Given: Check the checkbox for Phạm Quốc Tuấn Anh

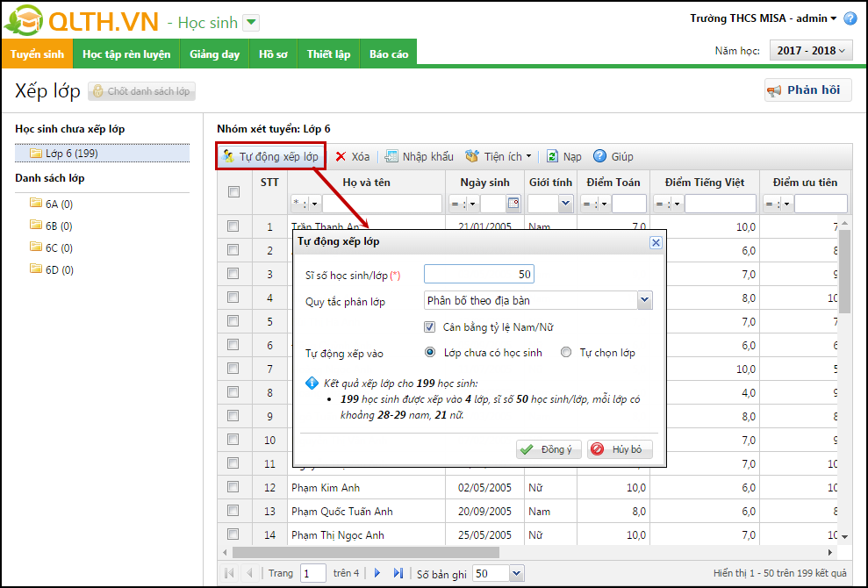Looking at the screenshot, I should (x=233, y=511).
